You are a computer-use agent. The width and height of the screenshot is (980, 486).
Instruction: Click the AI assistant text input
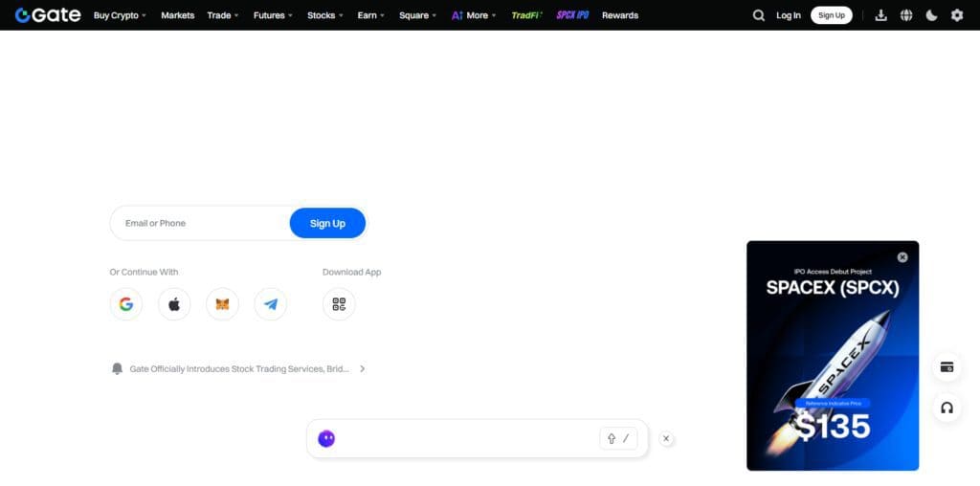coord(467,438)
